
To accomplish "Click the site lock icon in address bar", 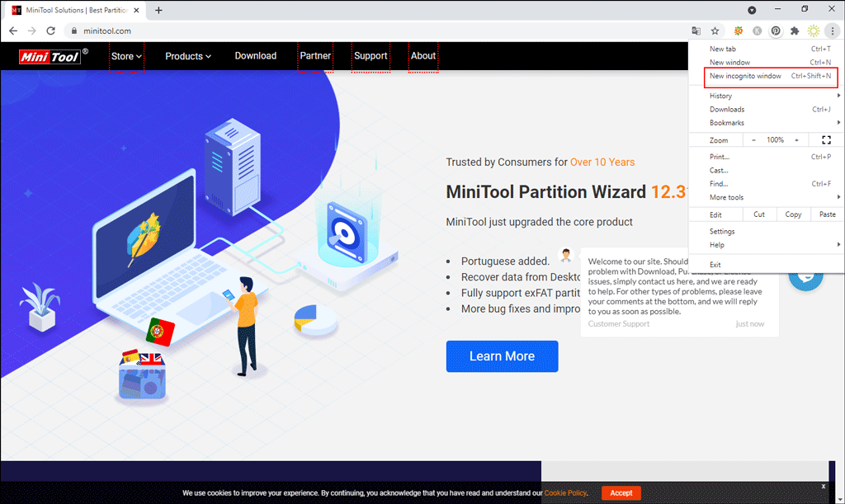I will tap(73, 31).
